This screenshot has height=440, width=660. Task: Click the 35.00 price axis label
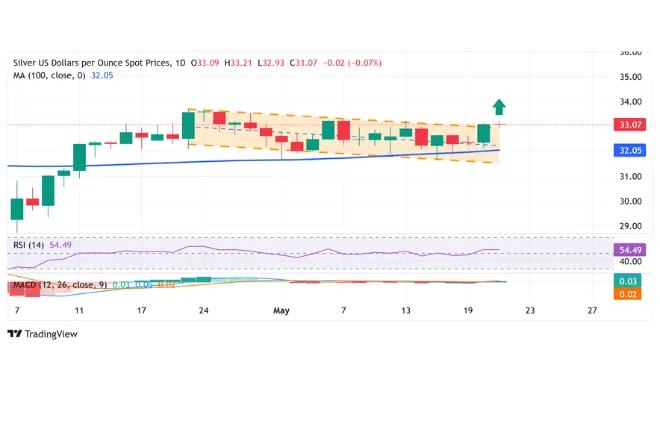tap(631, 77)
